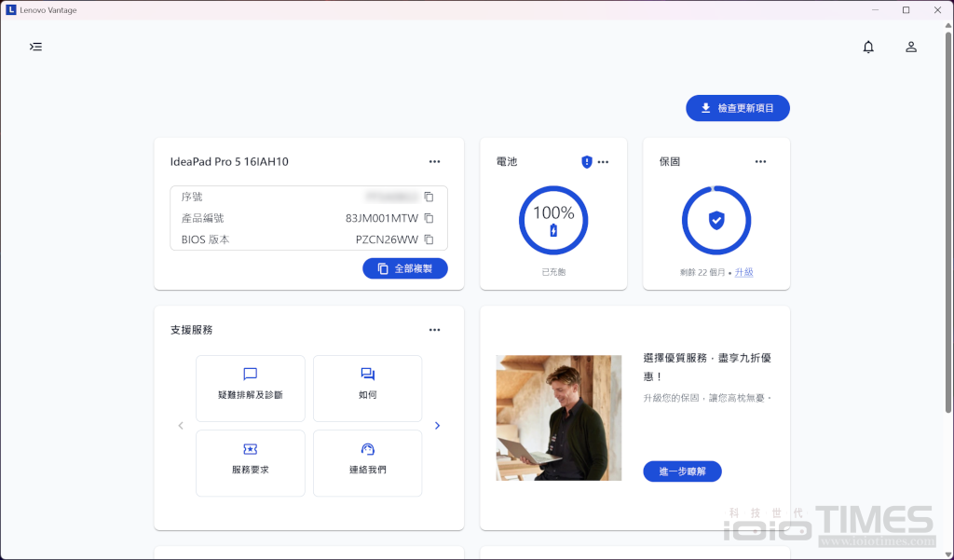Click the 已充飽 battery status text
Screen dimensions: 954x560
pos(553,272)
